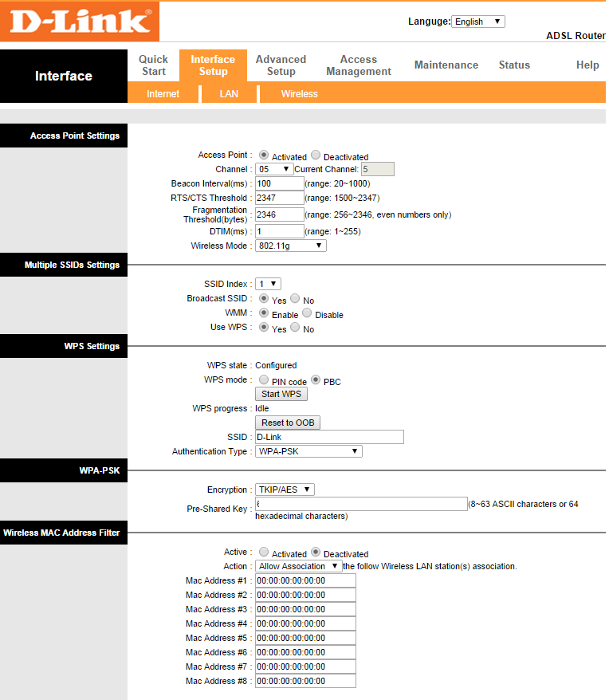
Task: Open the Quick Start tab
Action: click(153, 65)
